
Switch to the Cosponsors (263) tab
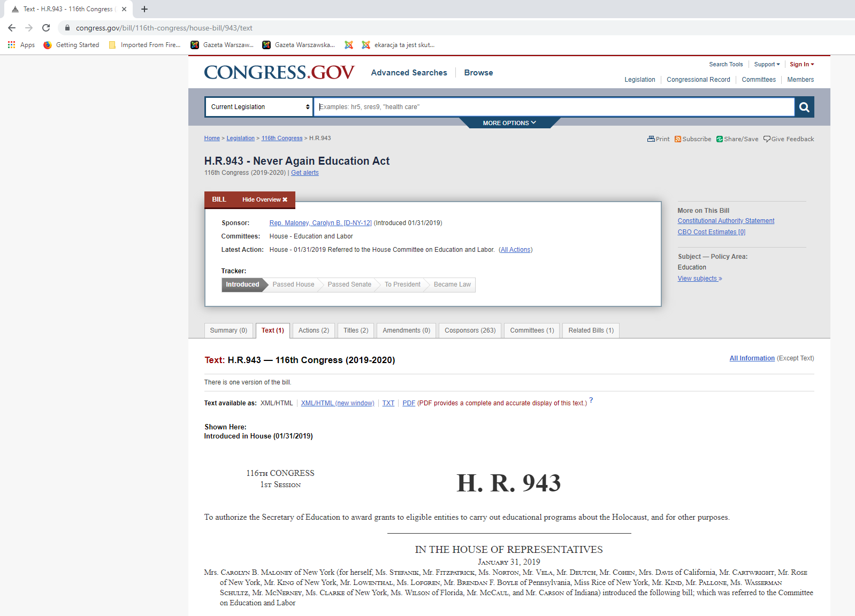point(470,330)
